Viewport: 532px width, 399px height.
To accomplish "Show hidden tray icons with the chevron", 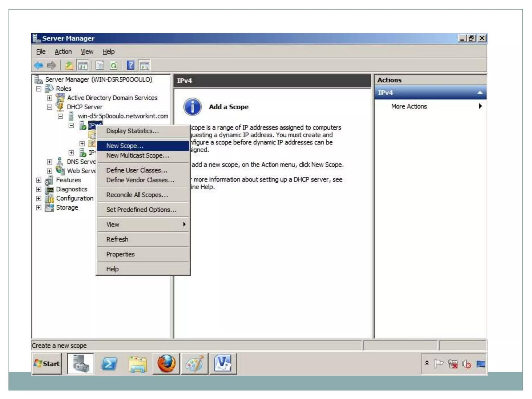I will tap(427, 363).
